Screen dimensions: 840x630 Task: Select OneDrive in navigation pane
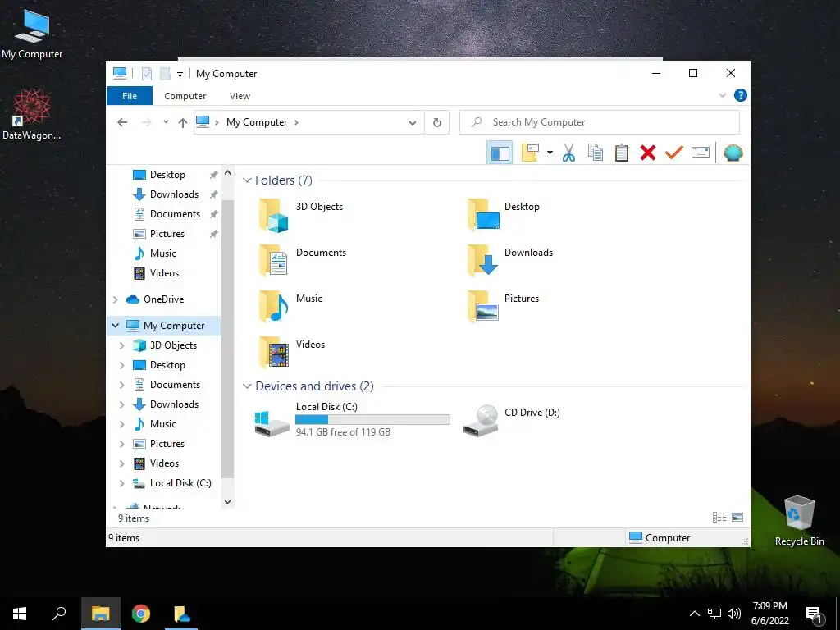pyautogui.click(x=163, y=299)
